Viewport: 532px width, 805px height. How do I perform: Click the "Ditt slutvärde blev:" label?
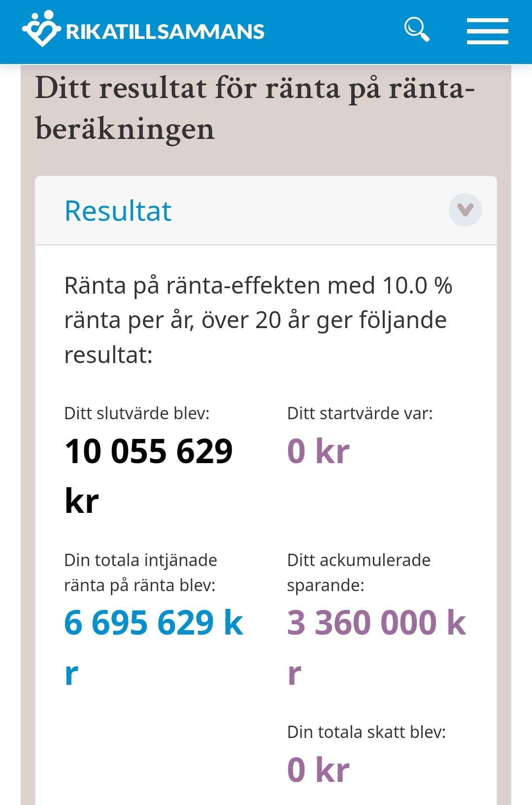(x=136, y=413)
